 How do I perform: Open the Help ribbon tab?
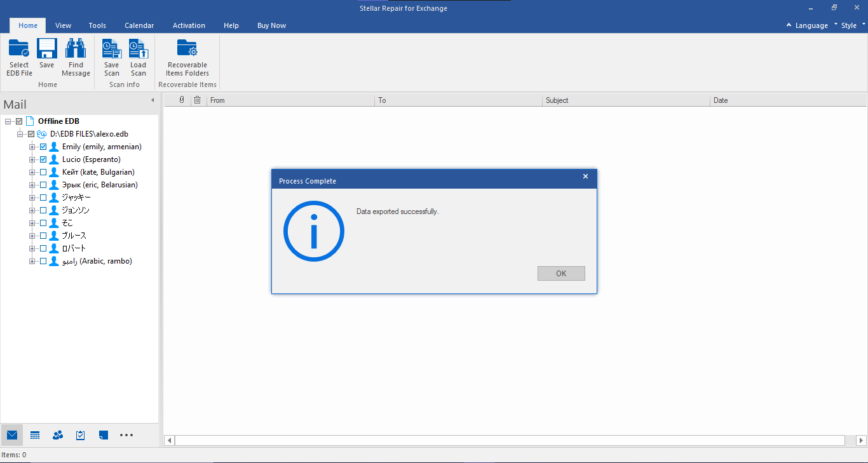(231, 25)
